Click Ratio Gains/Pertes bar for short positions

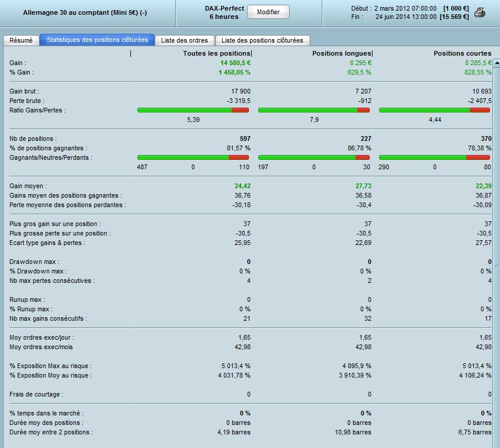pyautogui.click(x=434, y=110)
